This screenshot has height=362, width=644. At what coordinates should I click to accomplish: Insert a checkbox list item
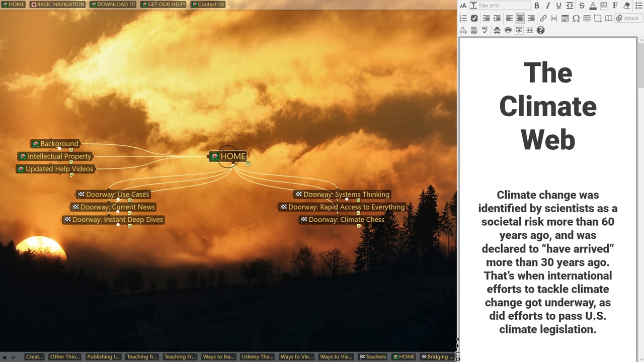[474, 18]
